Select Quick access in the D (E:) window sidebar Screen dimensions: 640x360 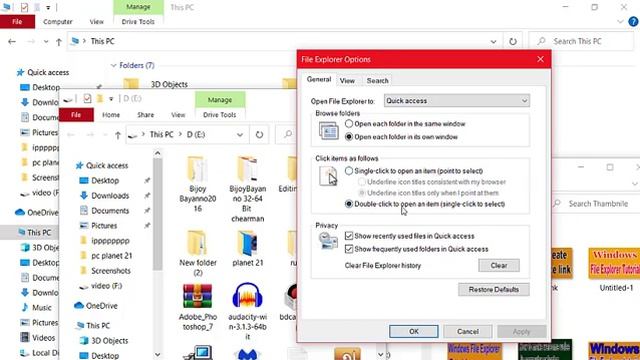click(x=102, y=165)
